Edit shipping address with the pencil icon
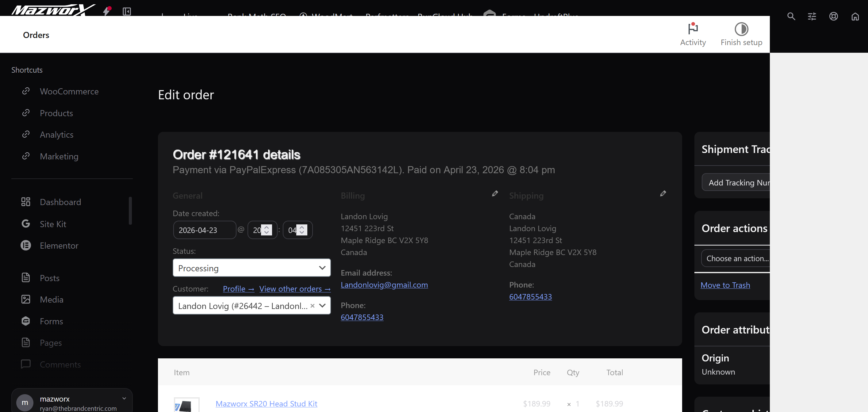Viewport: 868px width, 412px height. 663,193
